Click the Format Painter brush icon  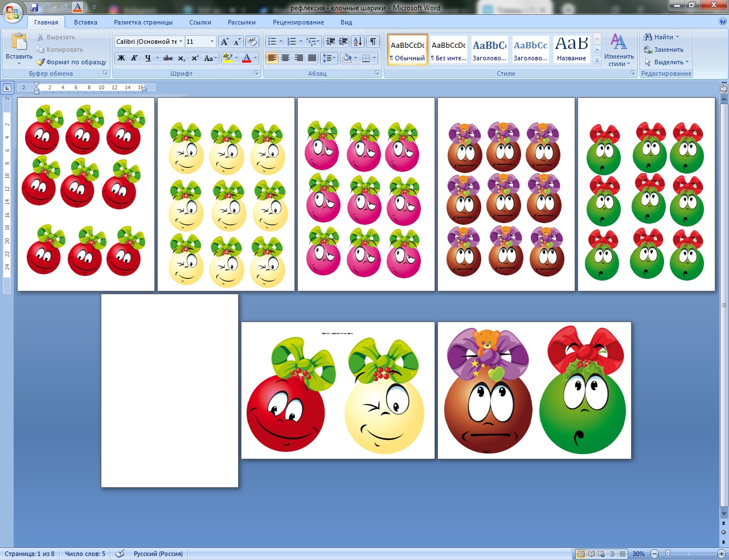click(41, 62)
